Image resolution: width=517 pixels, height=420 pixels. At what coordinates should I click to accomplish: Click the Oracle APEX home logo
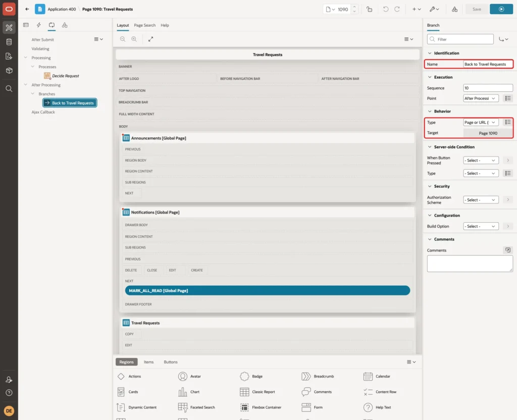click(x=9, y=9)
